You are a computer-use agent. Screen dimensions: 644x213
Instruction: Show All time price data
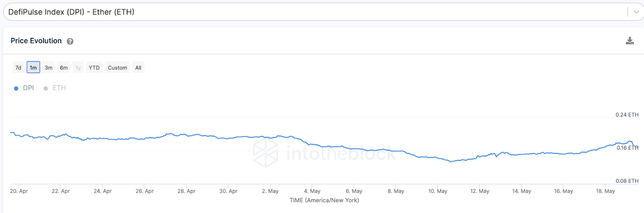click(138, 67)
